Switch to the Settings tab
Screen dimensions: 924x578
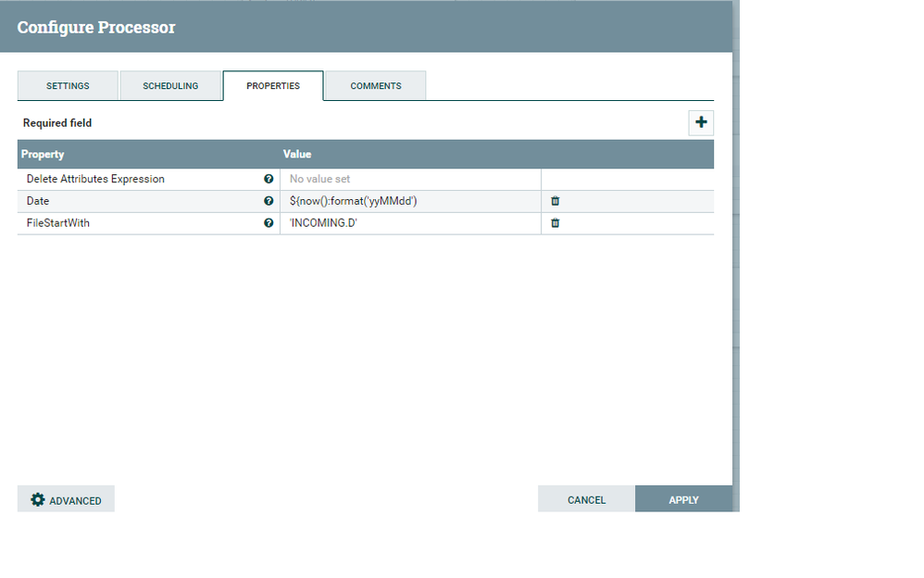click(x=68, y=86)
